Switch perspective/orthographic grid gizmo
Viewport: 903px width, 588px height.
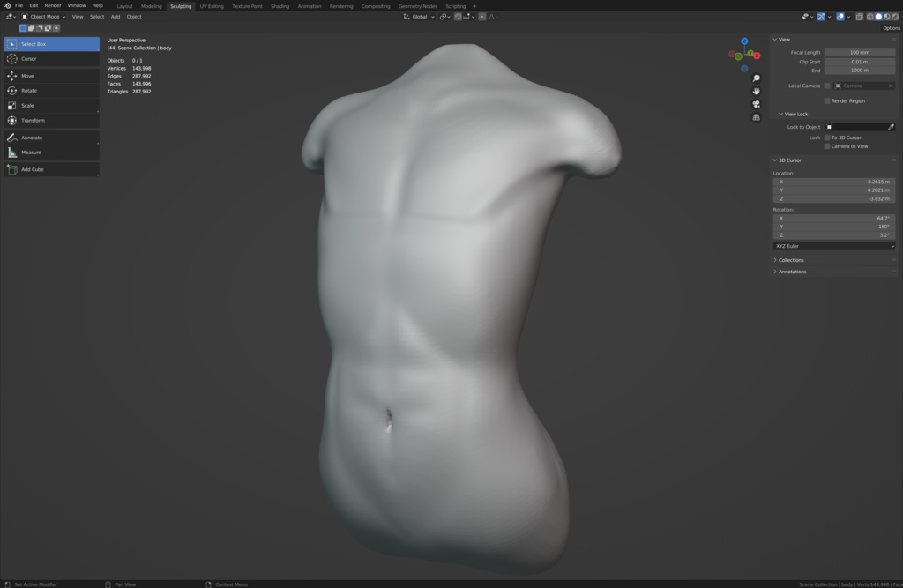[756, 117]
